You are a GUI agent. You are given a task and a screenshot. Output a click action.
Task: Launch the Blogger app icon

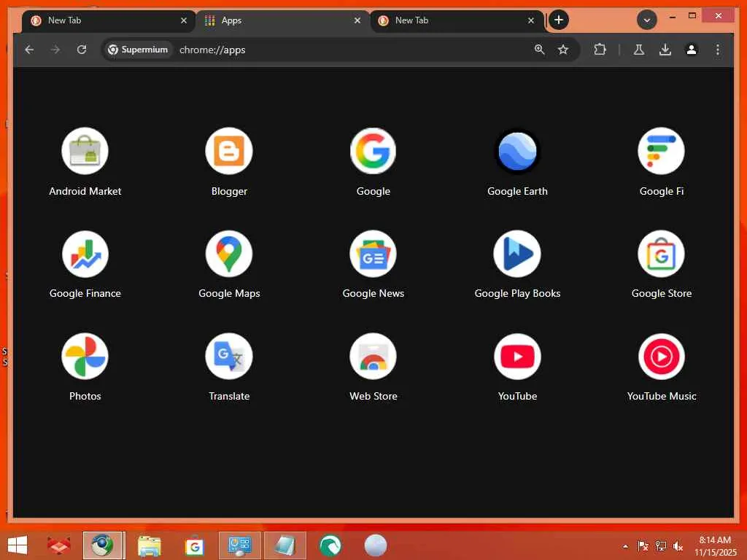(x=229, y=151)
